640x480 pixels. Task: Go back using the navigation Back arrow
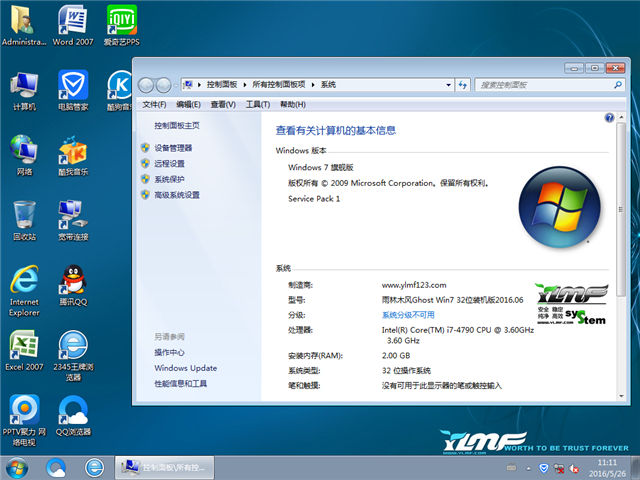click(x=146, y=85)
